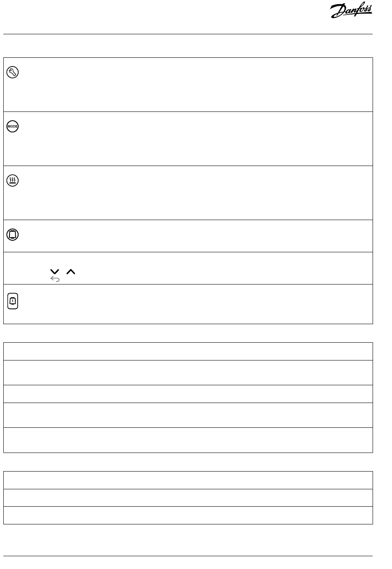Click the upward chevron arrow
This screenshot has width=392, height=569.
tap(71, 272)
